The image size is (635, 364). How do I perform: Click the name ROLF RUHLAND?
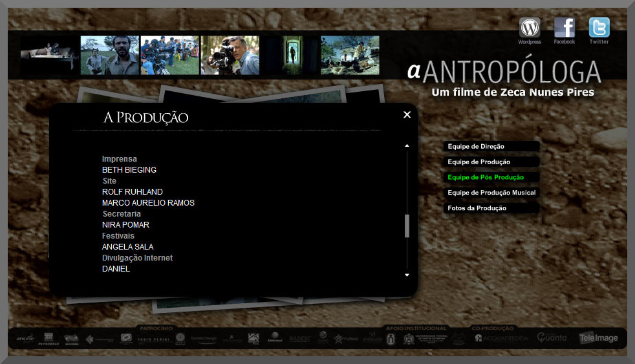click(133, 192)
